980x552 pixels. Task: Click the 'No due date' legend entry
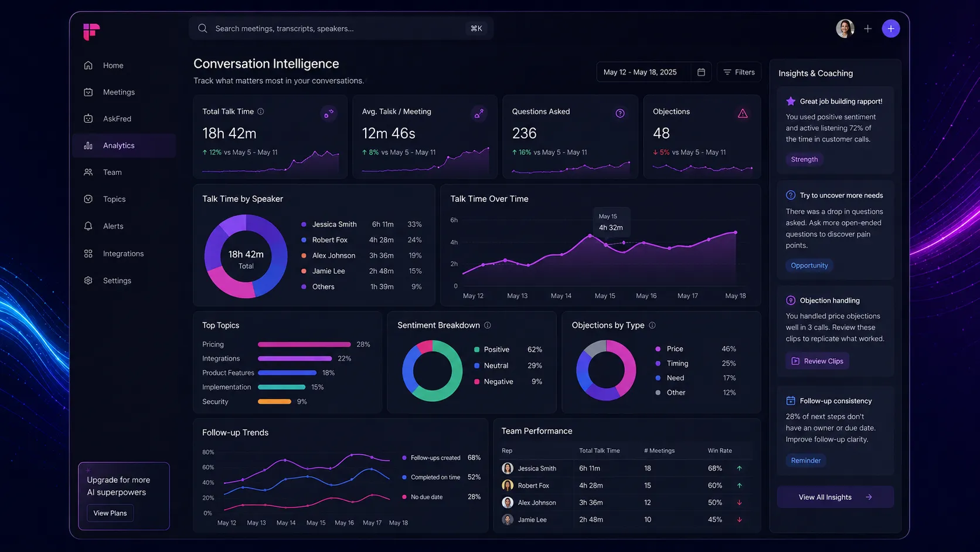441,497
